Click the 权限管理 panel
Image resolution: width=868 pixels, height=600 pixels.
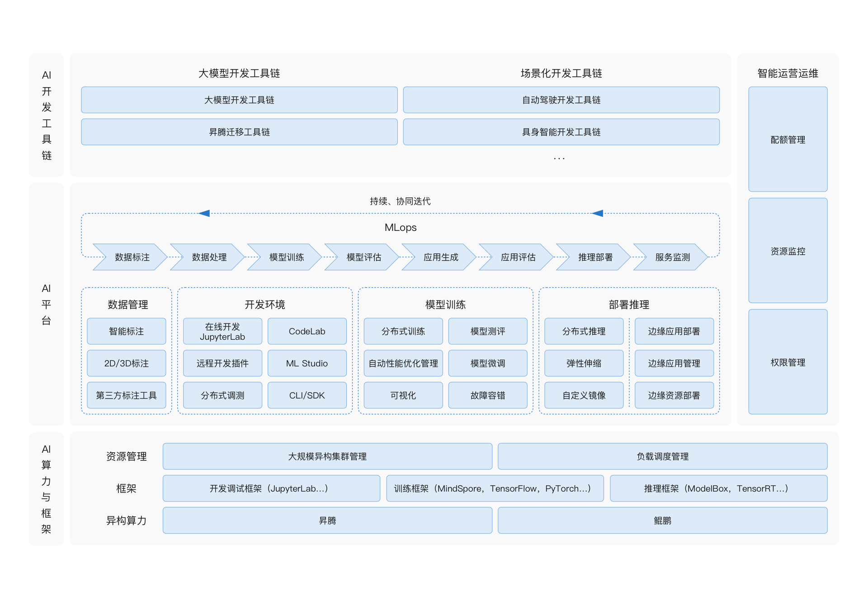(x=788, y=362)
